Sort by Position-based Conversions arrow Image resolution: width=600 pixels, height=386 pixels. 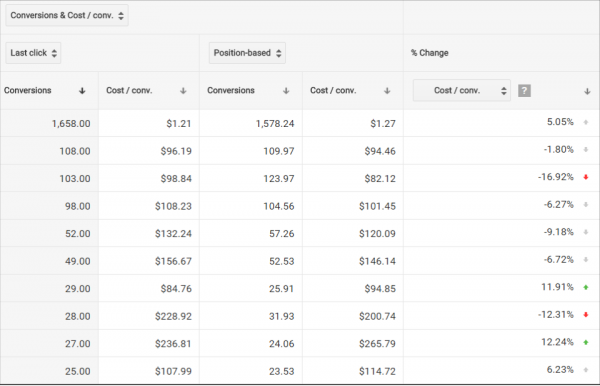pos(286,91)
